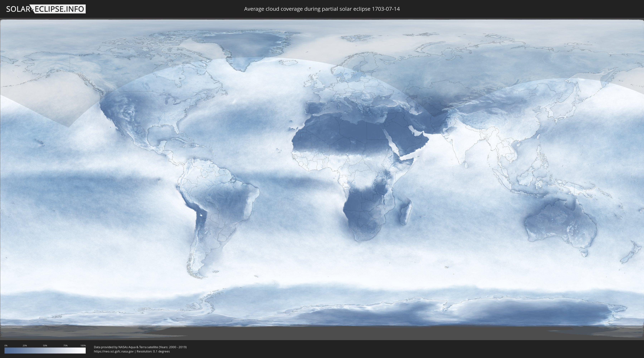Screen dimensions: 644x358
Task: Click the cloud coverage color gradient legend bar
Action: pyautogui.click(x=45, y=350)
